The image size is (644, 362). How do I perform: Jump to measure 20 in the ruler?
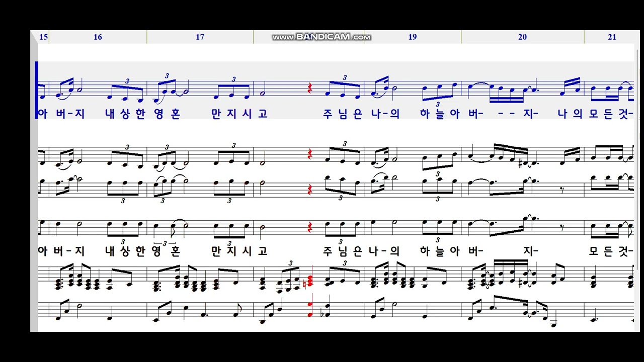[522, 37]
